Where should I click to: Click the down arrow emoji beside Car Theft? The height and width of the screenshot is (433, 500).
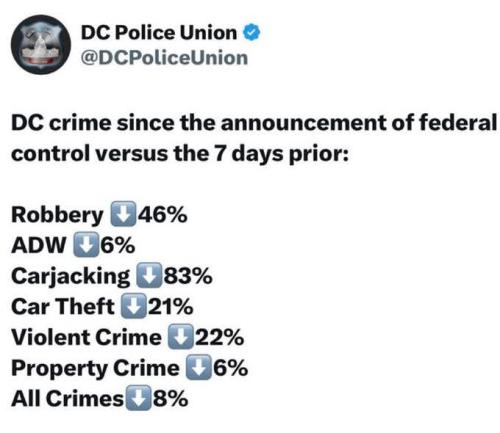133,306
